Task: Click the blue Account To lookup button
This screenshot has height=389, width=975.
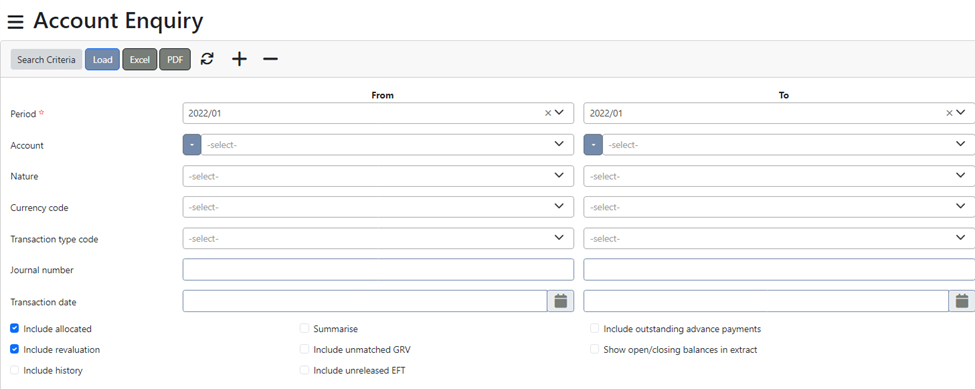Action: [x=593, y=145]
